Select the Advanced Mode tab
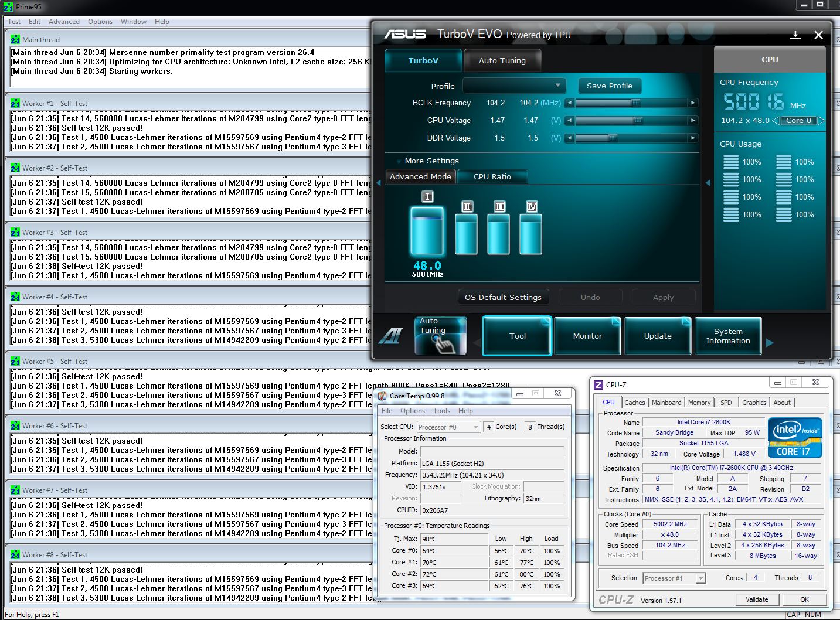 (x=420, y=176)
